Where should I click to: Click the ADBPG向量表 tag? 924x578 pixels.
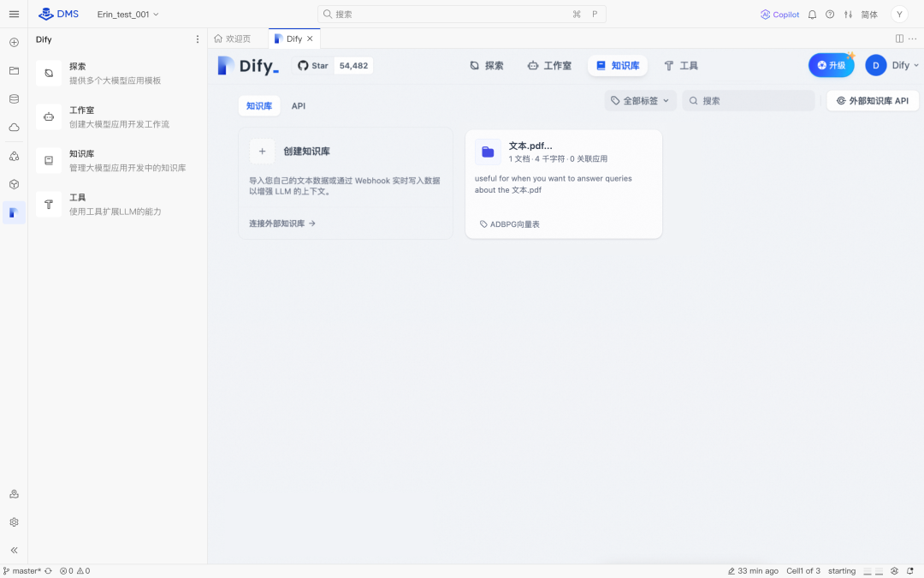(x=510, y=224)
